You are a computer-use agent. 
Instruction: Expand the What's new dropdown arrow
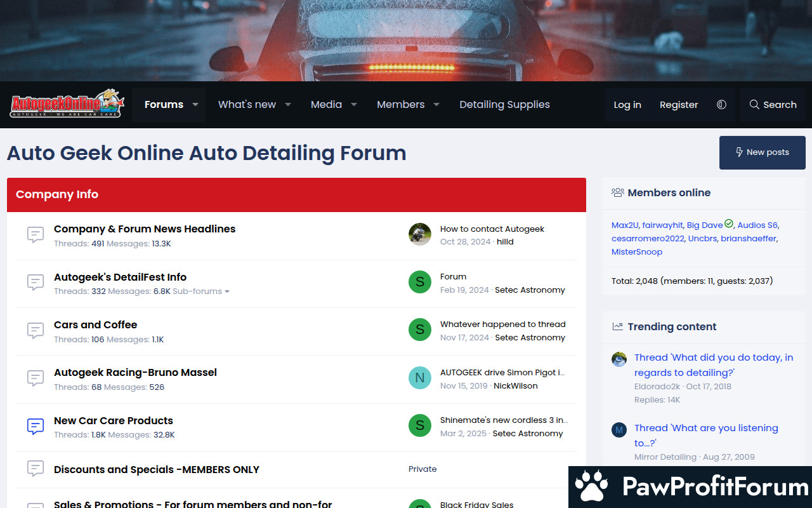pos(288,104)
